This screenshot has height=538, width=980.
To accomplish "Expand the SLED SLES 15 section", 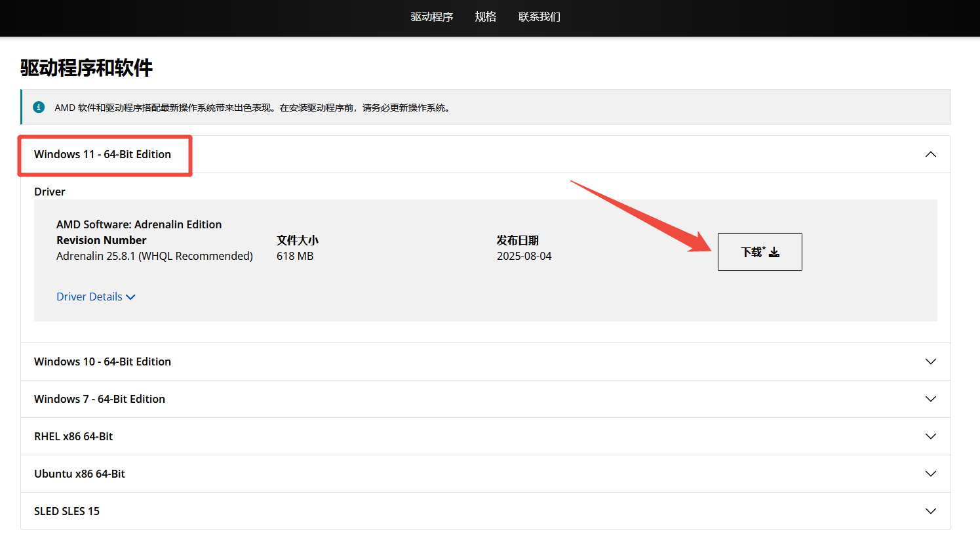I will tap(486, 511).
